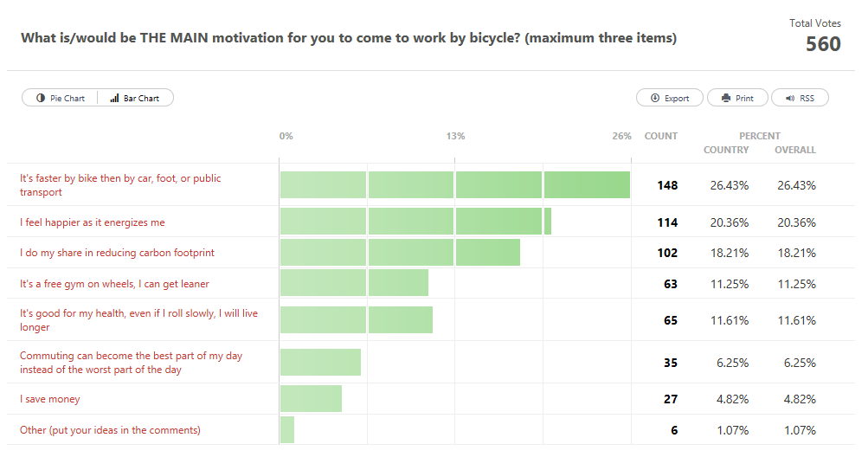Click the RSS megaphone icon
Viewport: 868px width, 457px height.
[789, 99]
